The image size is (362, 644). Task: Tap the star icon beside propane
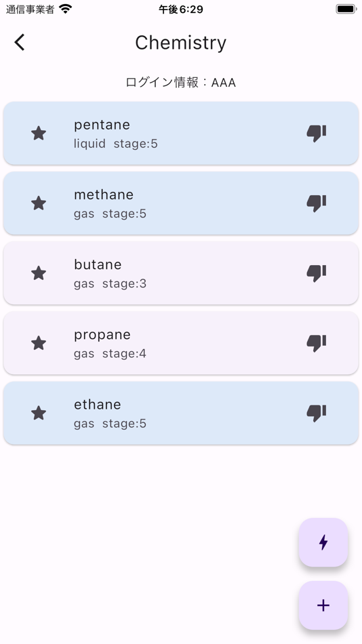click(x=39, y=343)
